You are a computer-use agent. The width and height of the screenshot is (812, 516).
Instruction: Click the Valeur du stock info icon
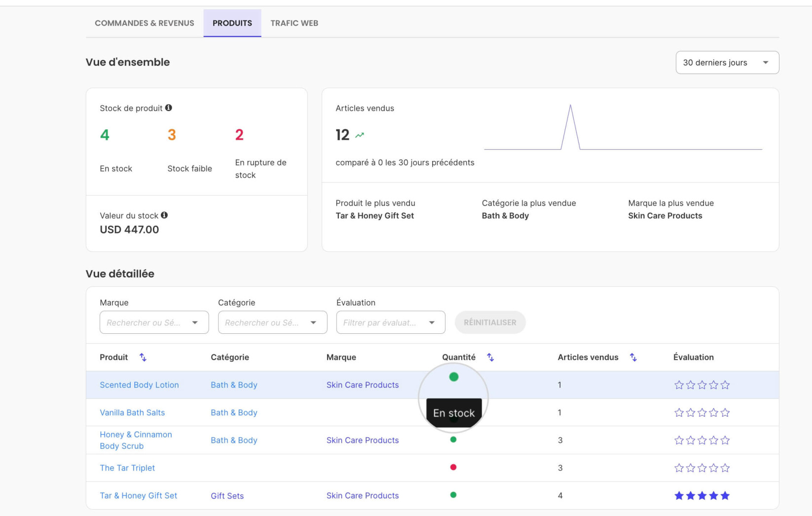point(164,215)
